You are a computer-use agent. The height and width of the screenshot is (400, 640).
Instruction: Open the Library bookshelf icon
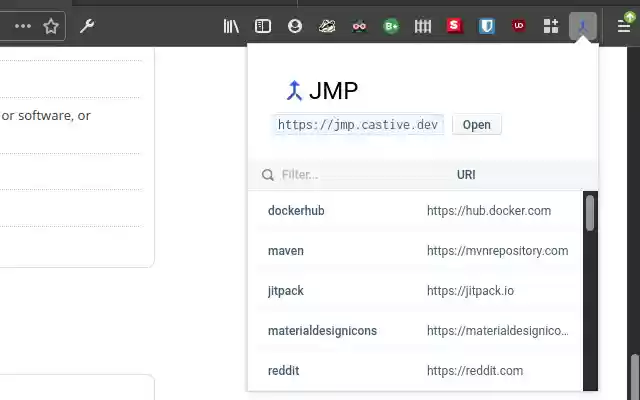231,26
